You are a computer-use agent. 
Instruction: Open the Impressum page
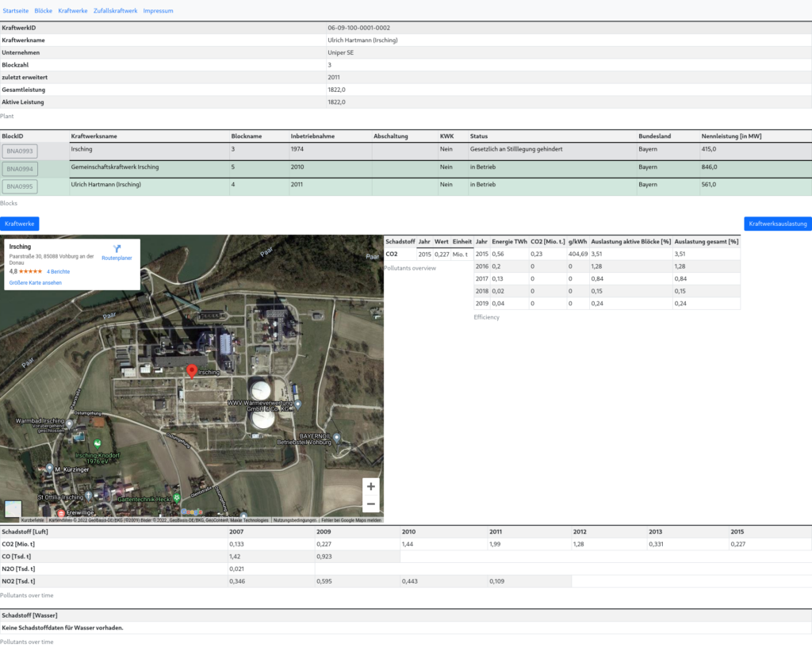(x=158, y=11)
